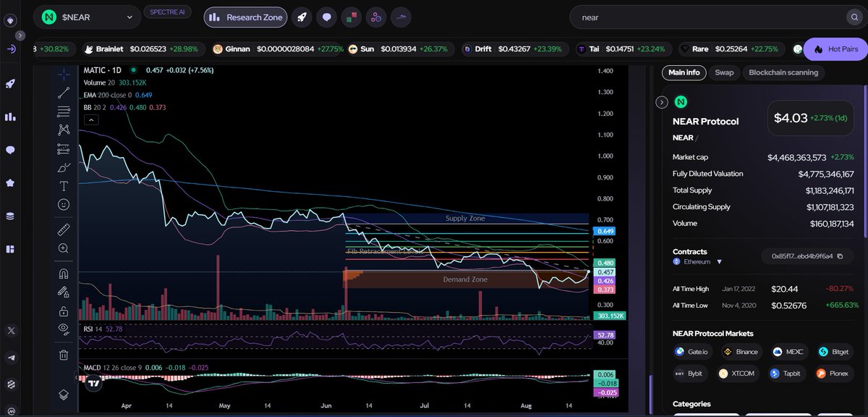The height and width of the screenshot is (417, 868).
Task: Open database stack sidebar icon
Action: coord(10,216)
